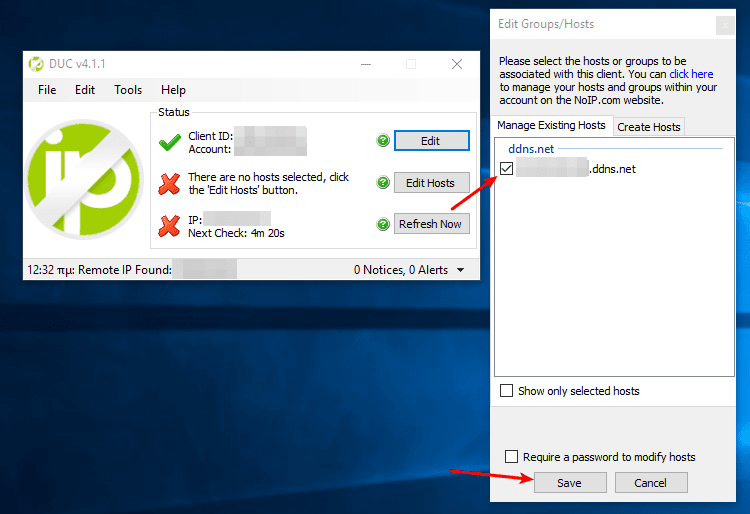The width and height of the screenshot is (750, 514).
Task: Open the Tools menu
Action: coord(128,90)
